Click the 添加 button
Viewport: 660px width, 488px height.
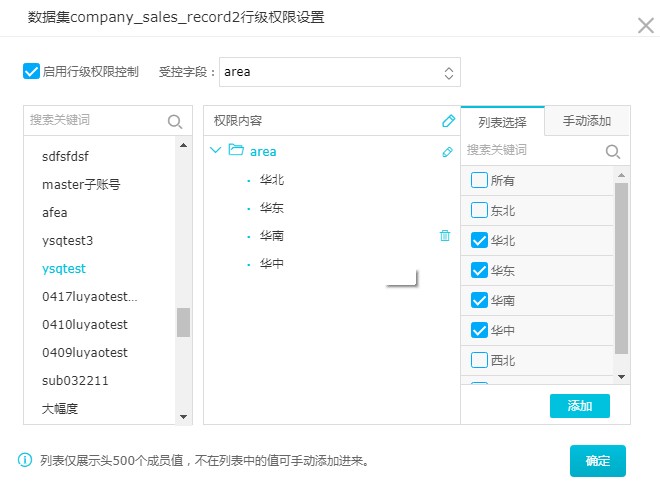pyautogui.click(x=580, y=406)
